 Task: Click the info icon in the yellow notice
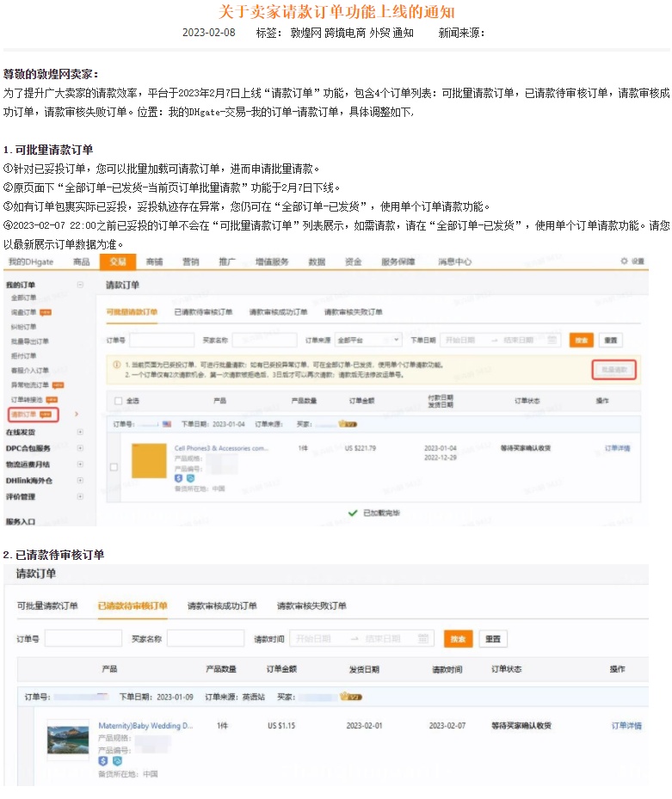tap(116, 365)
